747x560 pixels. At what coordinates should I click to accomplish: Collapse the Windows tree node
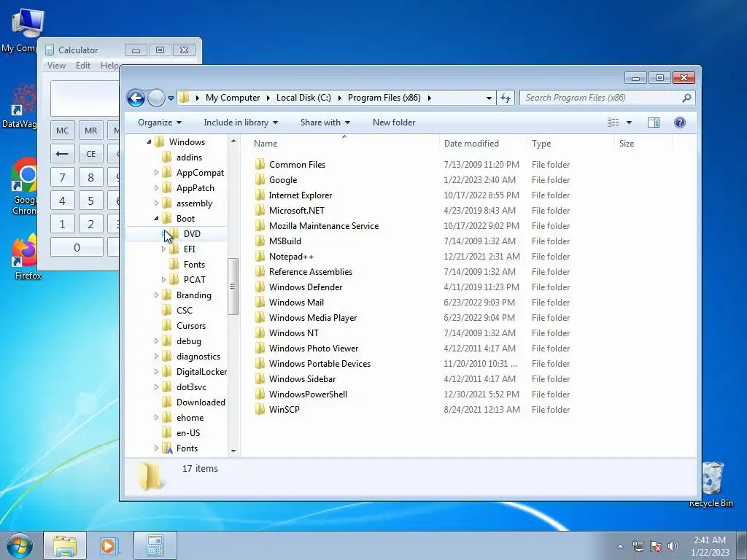[x=149, y=142]
